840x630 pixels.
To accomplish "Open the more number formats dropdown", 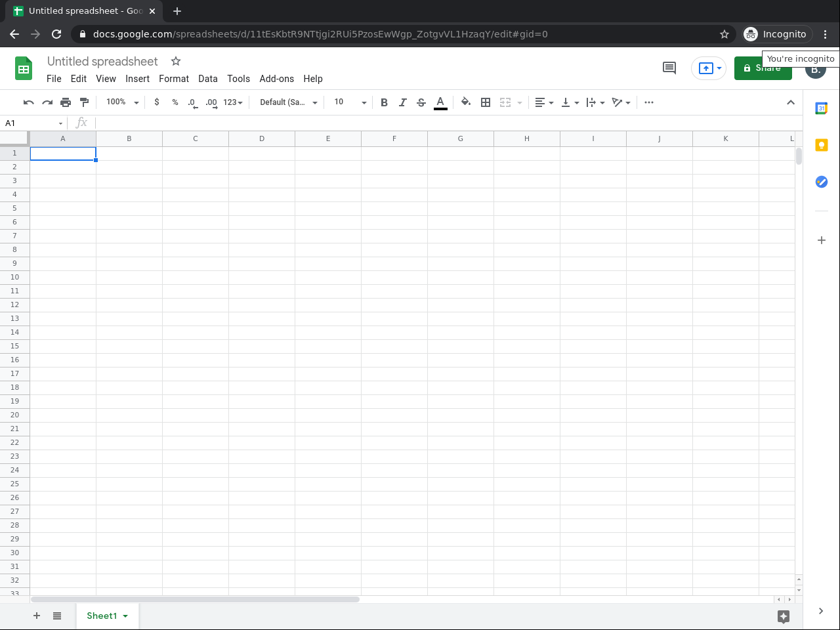I will coord(233,102).
